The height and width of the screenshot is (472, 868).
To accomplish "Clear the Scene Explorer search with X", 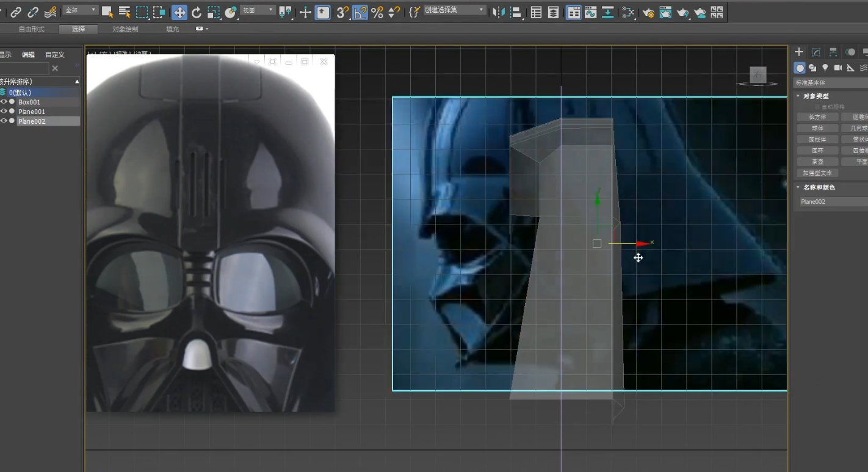I will pyautogui.click(x=55, y=68).
